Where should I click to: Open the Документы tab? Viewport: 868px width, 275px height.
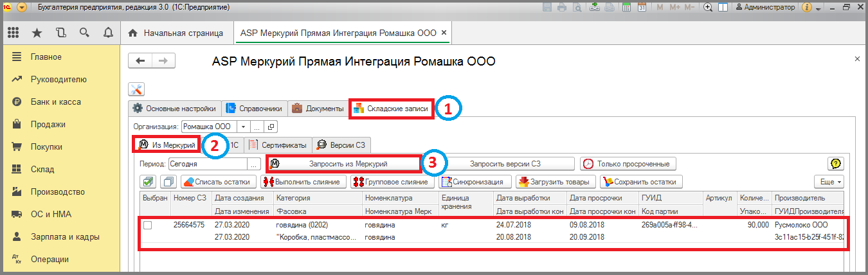click(318, 109)
